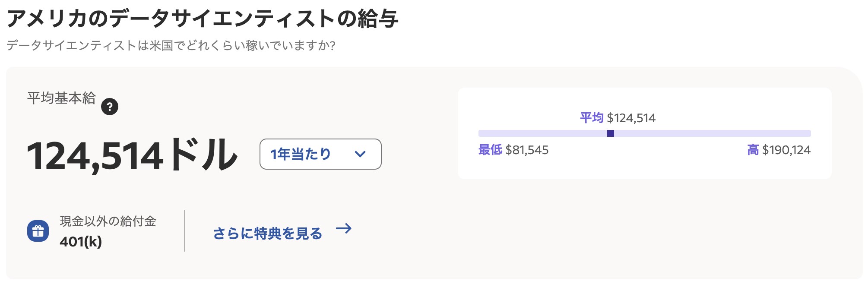Click the アメリカのデータサイエンティストの給与 heading

pos(203,19)
